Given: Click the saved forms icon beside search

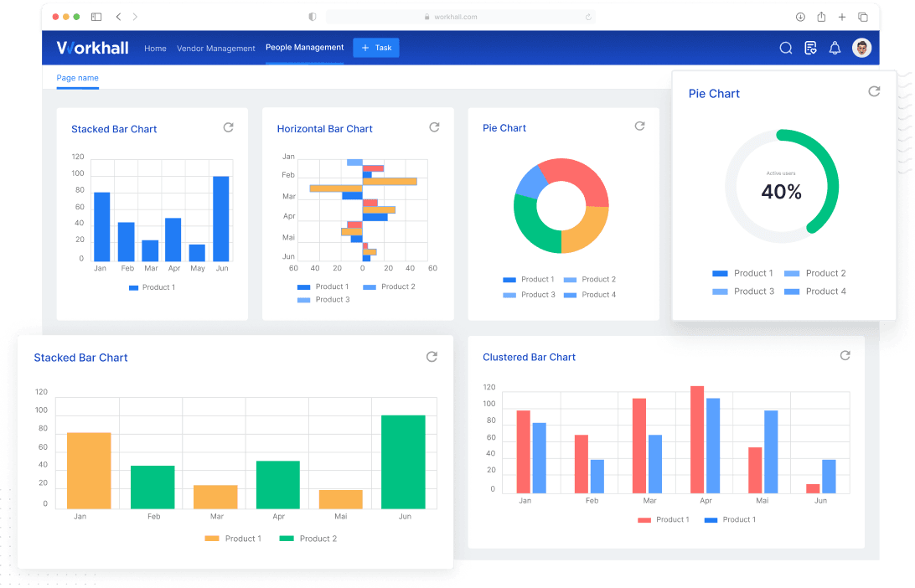Looking at the screenshot, I should point(809,48).
